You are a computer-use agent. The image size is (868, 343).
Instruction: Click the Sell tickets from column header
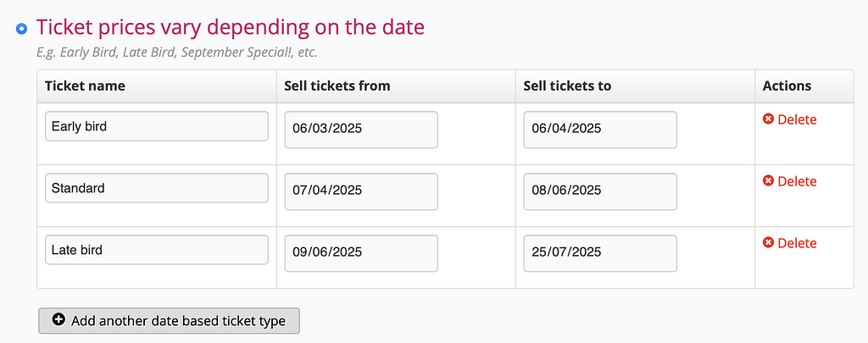pyautogui.click(x=337, y=86)
